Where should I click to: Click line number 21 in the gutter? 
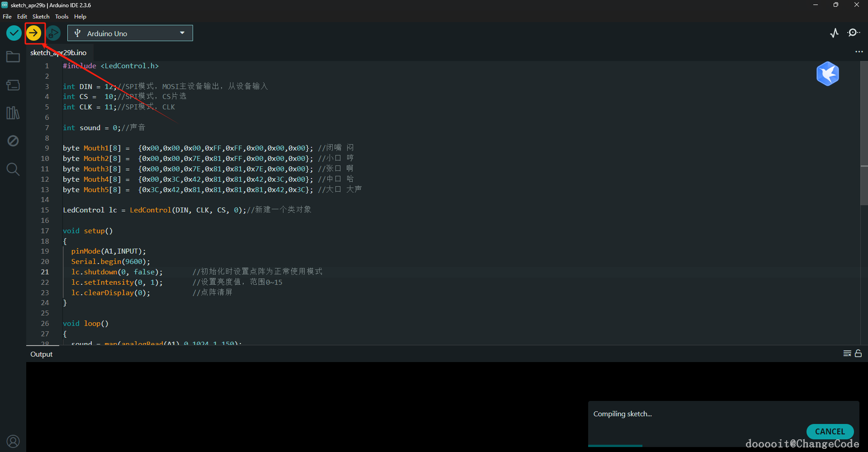click(x=45, y=272)
